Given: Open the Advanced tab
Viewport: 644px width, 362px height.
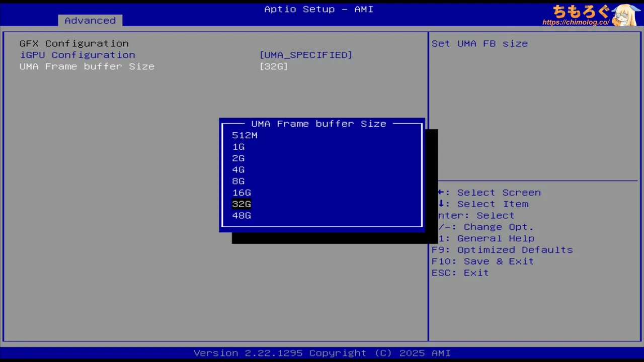Looking at the screenshot, I should pos(90,21).
